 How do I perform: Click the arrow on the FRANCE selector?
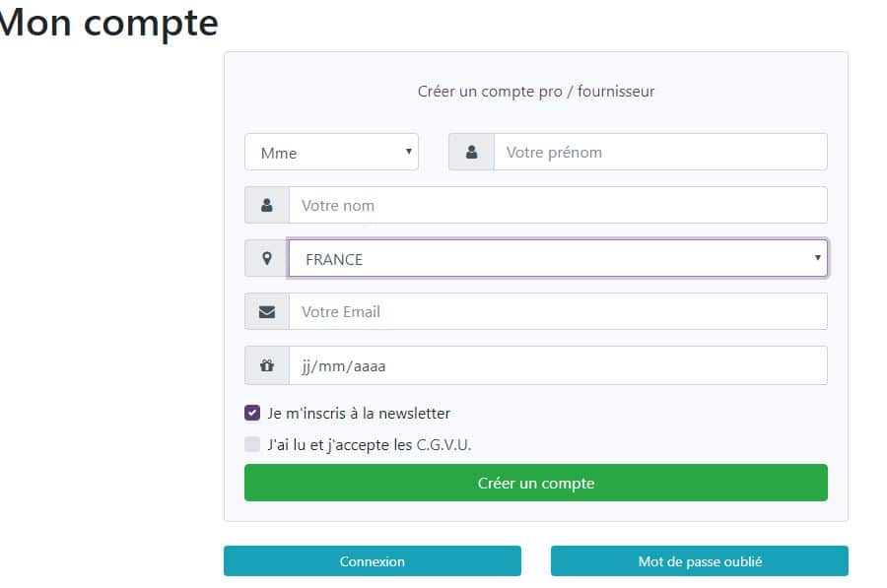tap(817, 258)
